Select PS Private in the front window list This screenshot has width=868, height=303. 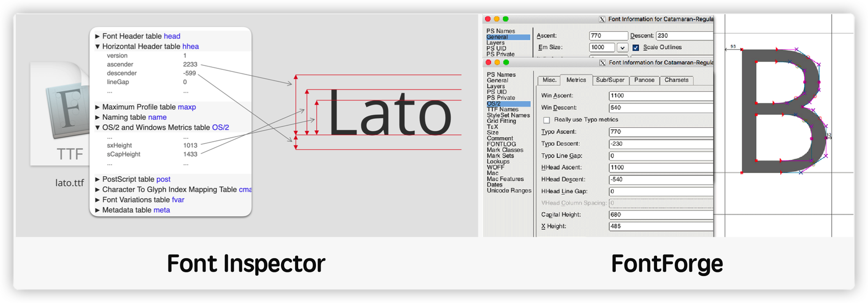click(x=501, y=98)
